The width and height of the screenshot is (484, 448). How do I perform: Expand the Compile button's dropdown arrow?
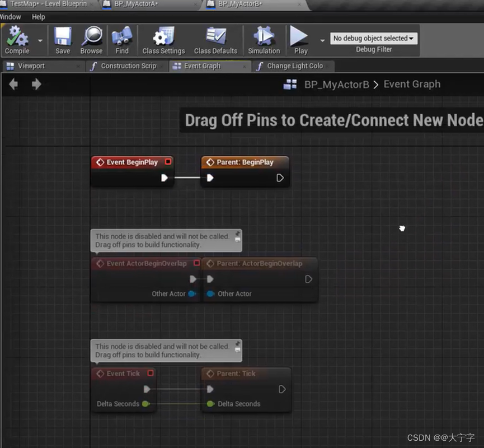coord(40,39)
